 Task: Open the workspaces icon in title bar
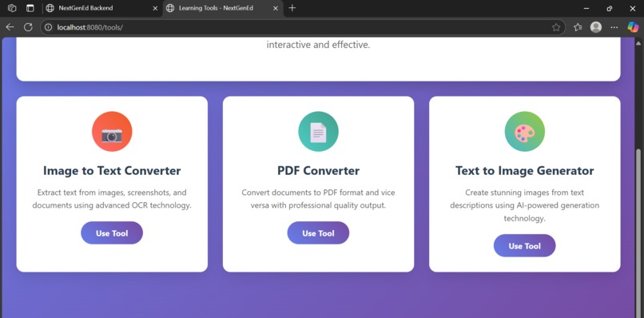[12, 8]
